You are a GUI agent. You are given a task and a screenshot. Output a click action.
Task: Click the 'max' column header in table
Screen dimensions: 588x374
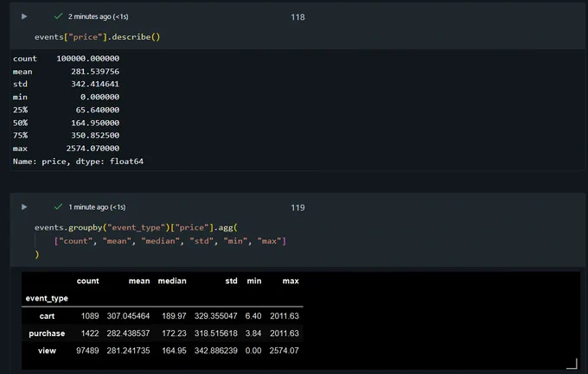(291, 281)
